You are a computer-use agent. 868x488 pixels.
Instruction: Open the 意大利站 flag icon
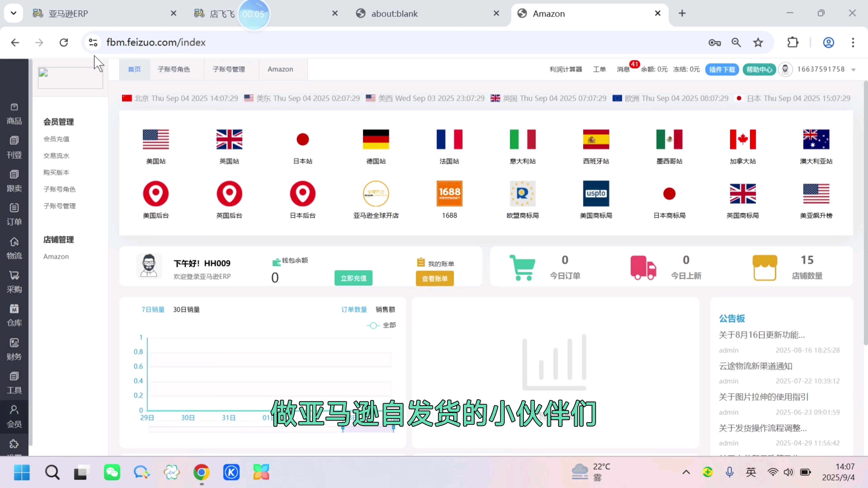pyautogui.click(x=523, y=139)
